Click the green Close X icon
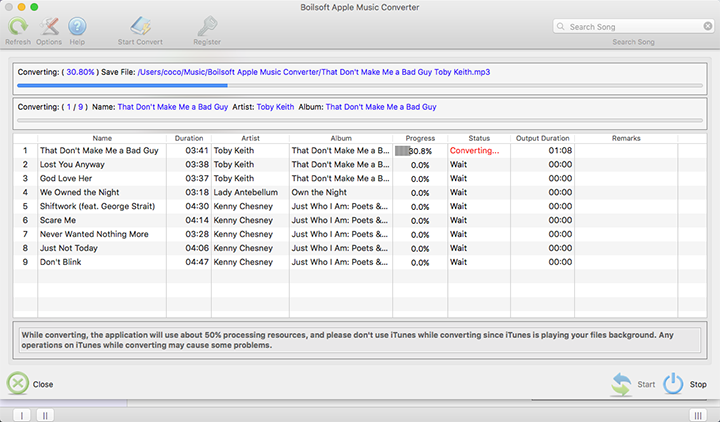The image size is (720, 422). tap(19, 383)
